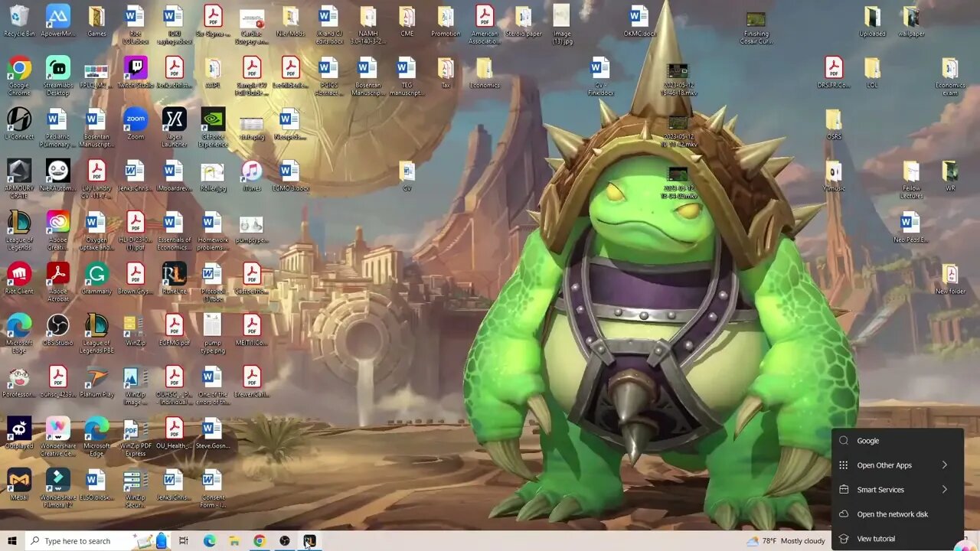Open Task View from the taskbar
Image resolution: width=980 pixels, height=551 pixels.
point(183,541)
